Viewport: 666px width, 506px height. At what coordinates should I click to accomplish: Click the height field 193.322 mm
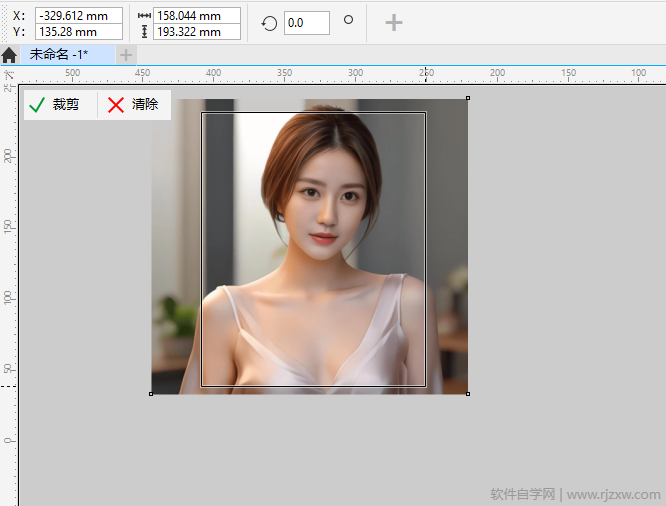click(x=197, y=32)
